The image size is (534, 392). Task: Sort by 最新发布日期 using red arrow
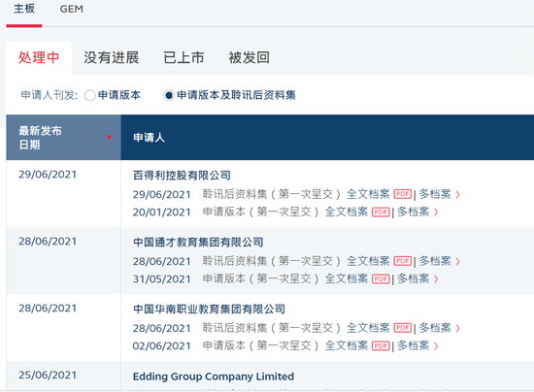(x=110, y=138)
